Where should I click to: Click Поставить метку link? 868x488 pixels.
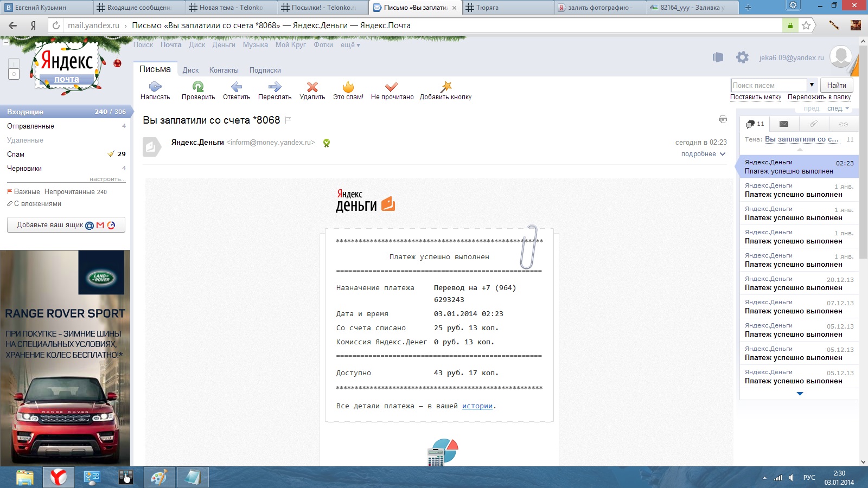tap(756, 97)
